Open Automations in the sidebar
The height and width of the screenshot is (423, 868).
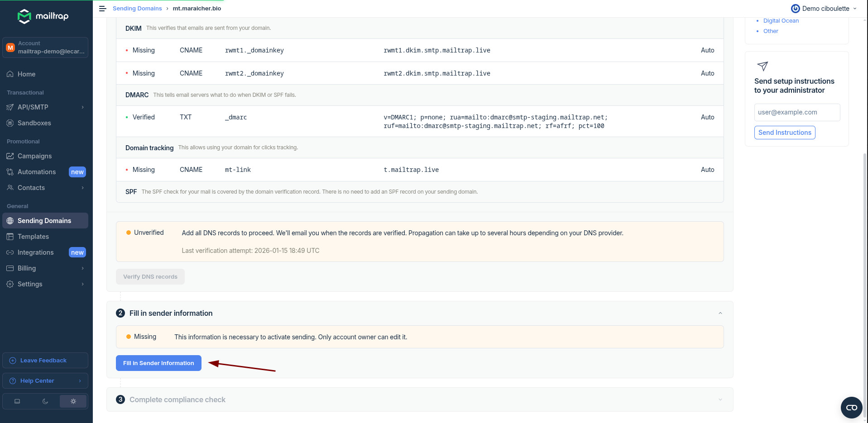pyautogui.click(x=36, y=172)
